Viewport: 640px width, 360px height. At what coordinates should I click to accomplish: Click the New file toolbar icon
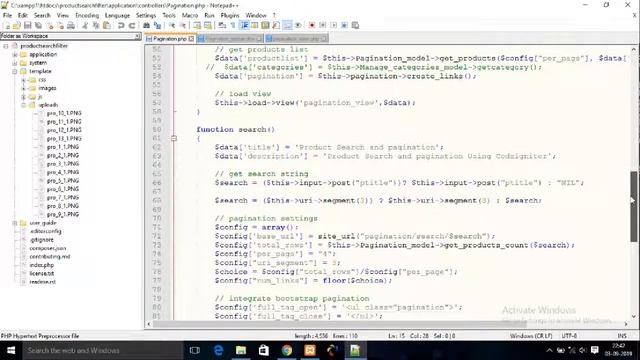coord(7,25)
